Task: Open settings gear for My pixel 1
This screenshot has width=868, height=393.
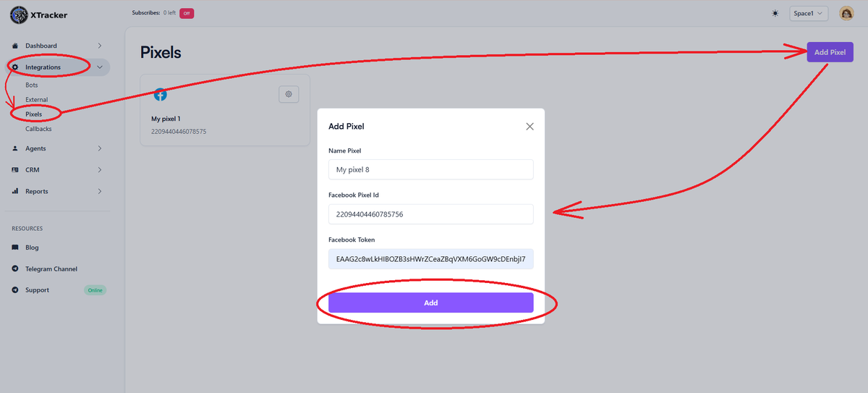Action: coord(289,94)
